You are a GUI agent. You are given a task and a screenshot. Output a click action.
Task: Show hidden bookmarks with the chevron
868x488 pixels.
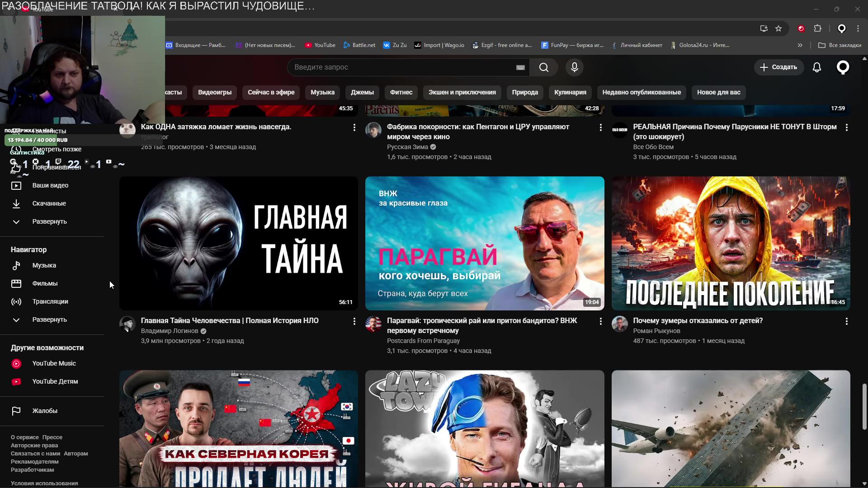coord(800,45)
